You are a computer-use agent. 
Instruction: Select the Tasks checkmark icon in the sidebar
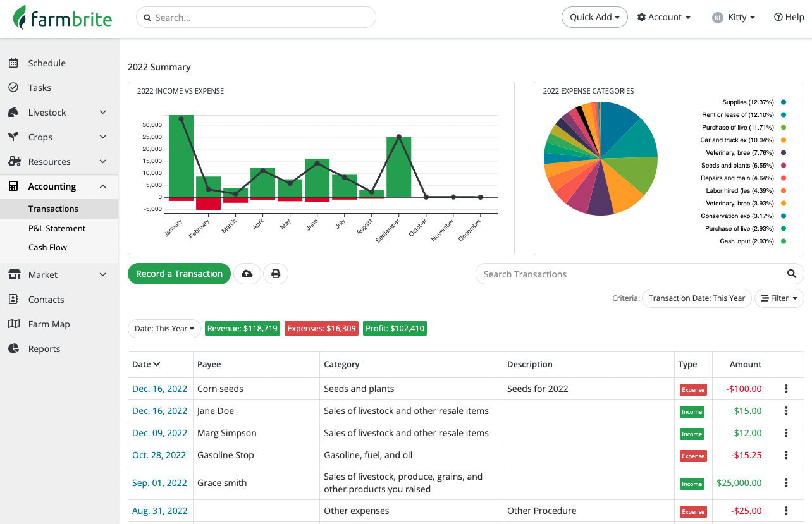14,87
